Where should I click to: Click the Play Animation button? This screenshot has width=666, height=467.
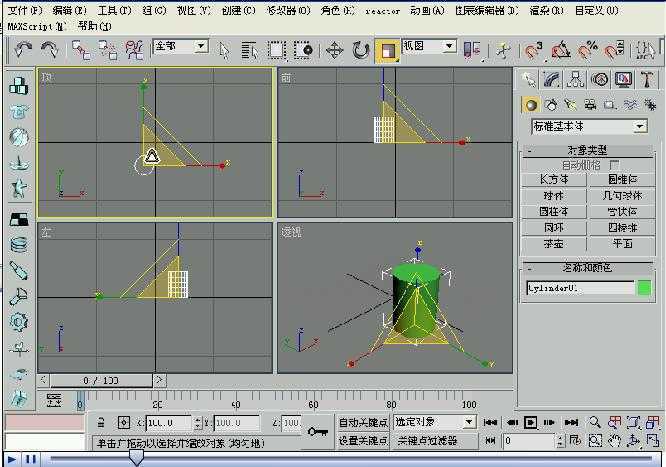click(530, 422)
